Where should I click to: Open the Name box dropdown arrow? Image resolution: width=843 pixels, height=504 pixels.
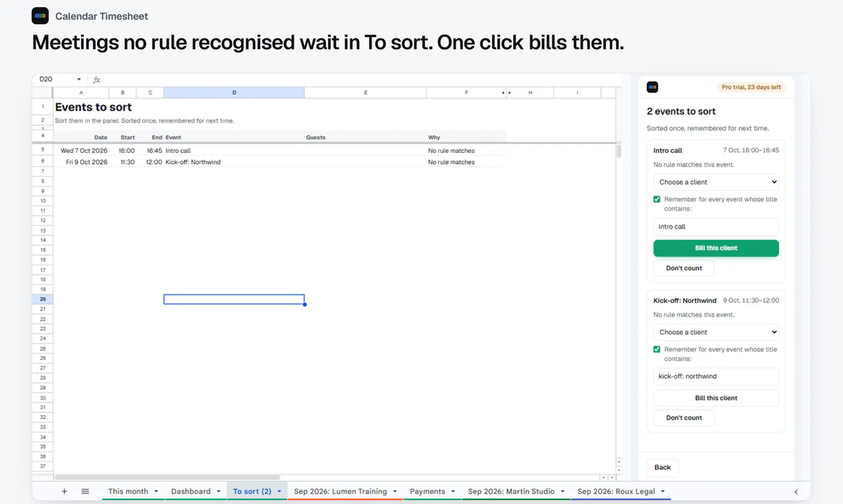pyautogui.click(x=79, y=80)
